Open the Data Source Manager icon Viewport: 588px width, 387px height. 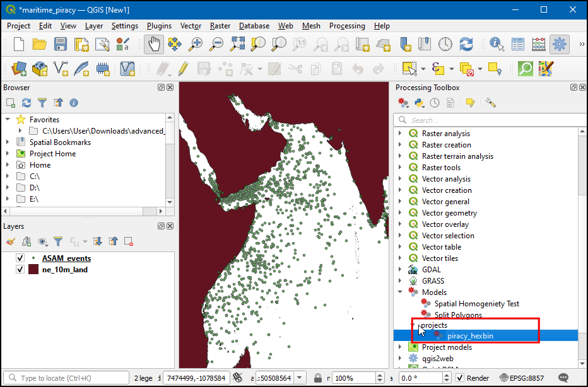pyautogui.click(x=19, y=69)
